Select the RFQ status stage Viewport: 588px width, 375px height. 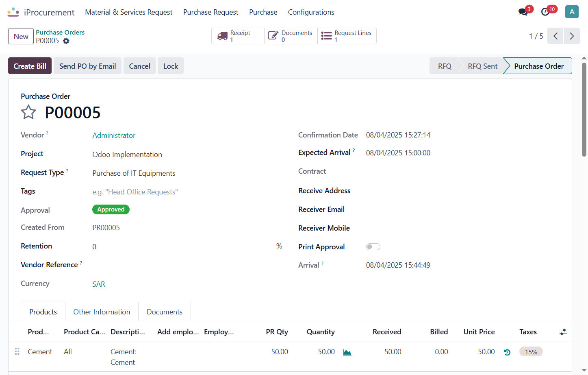click(x=445, y=66)
